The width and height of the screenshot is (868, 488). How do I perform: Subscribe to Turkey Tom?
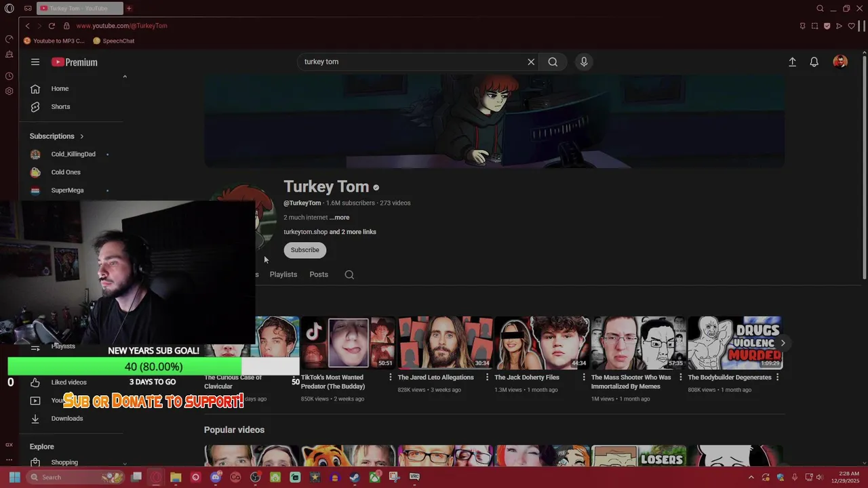pos(305,250)
